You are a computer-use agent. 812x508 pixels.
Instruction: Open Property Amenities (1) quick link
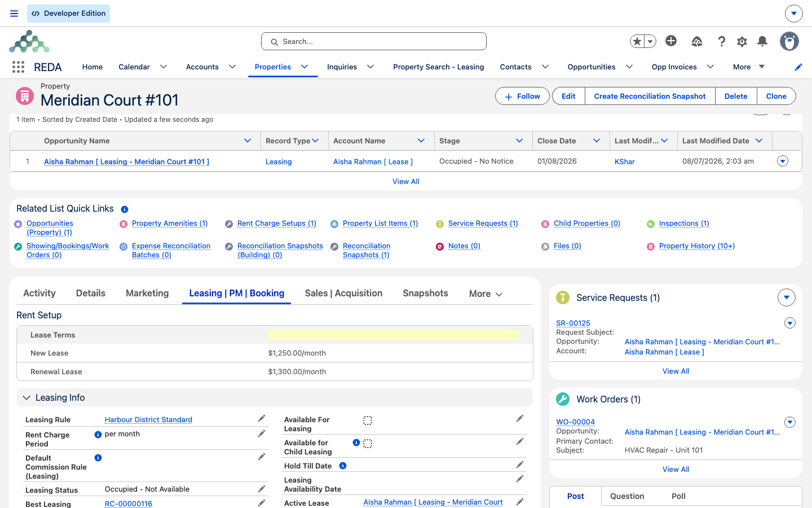click(x=170, y=224)
